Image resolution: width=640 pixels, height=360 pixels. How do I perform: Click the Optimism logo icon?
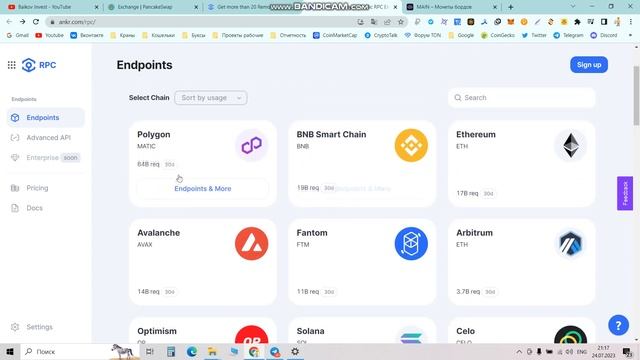point(251,335)
